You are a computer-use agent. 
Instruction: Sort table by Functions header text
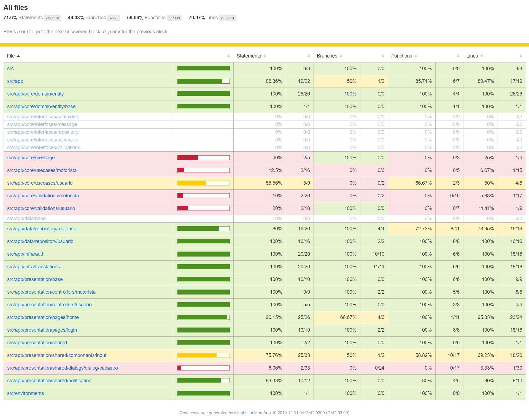coord(401,56)
